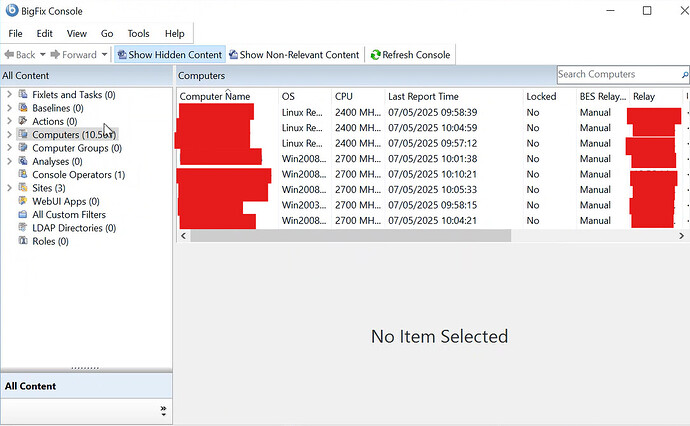Click the Roles icon
Viewport: 690px width, 426px height.
pyautogui.click(x=23, y=241)
